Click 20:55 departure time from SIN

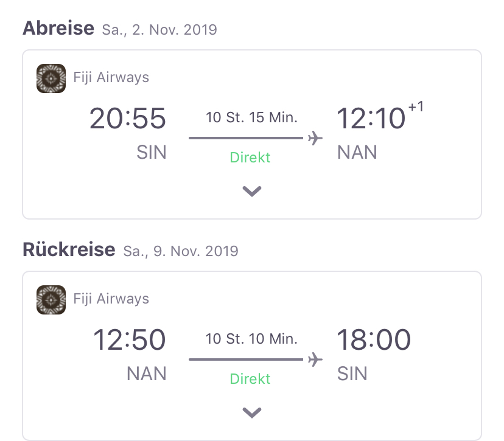pyautogui.click(x=128, y=118)
